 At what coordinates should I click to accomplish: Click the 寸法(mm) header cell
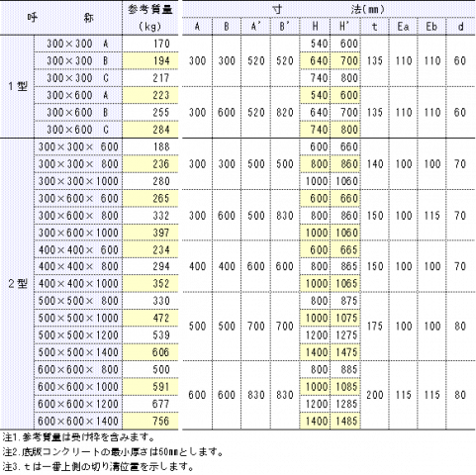pos(329,9)
